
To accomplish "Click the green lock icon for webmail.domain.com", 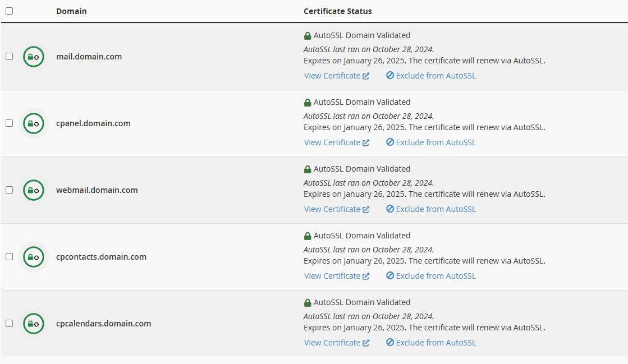I will [x=34, y=190].
